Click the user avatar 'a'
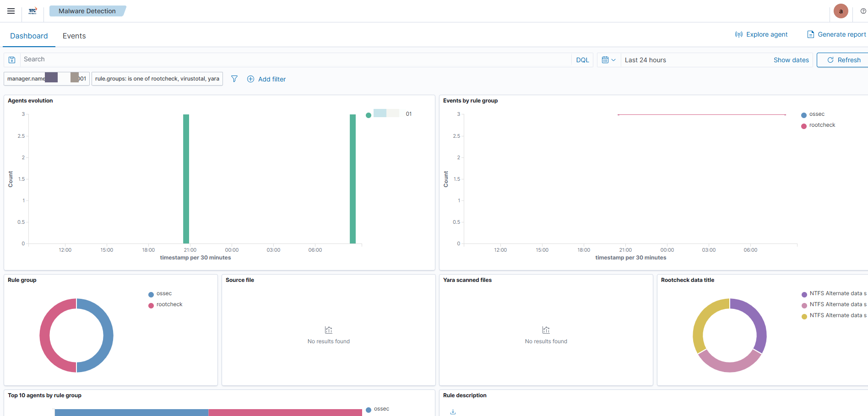868x416 pixels. click(x=841, y=11)
